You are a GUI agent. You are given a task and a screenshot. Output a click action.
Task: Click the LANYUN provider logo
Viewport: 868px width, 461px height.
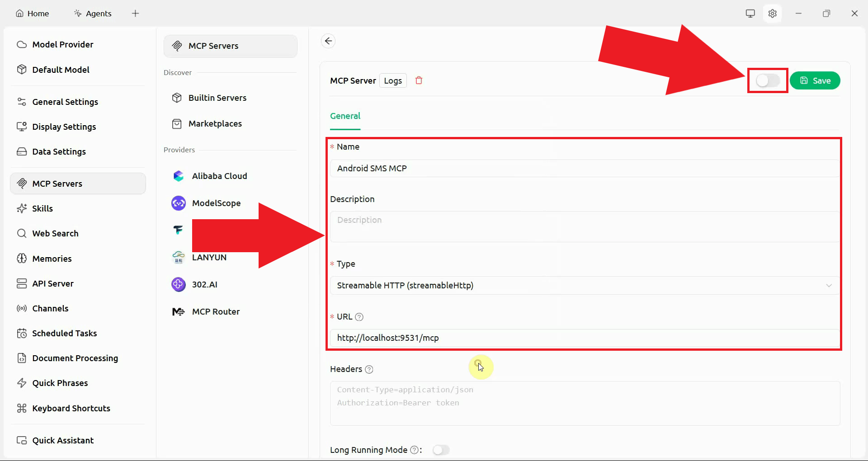179,257
